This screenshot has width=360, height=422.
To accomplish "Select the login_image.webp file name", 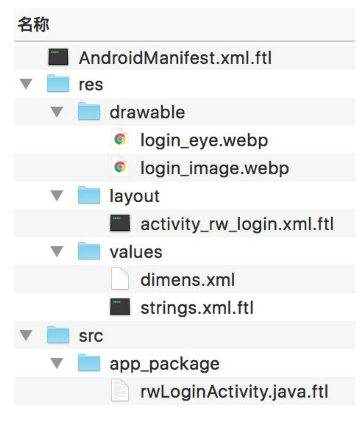I will point(215,168).
